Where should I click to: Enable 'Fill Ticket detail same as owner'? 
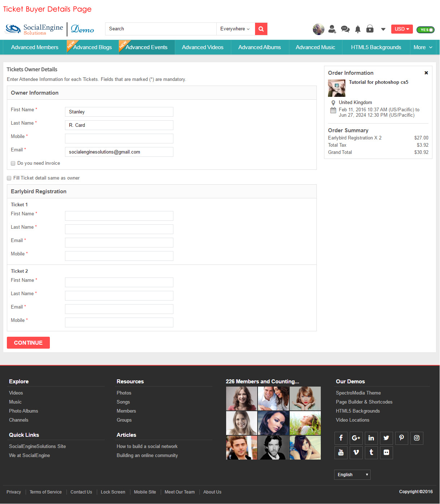(9, 178)
